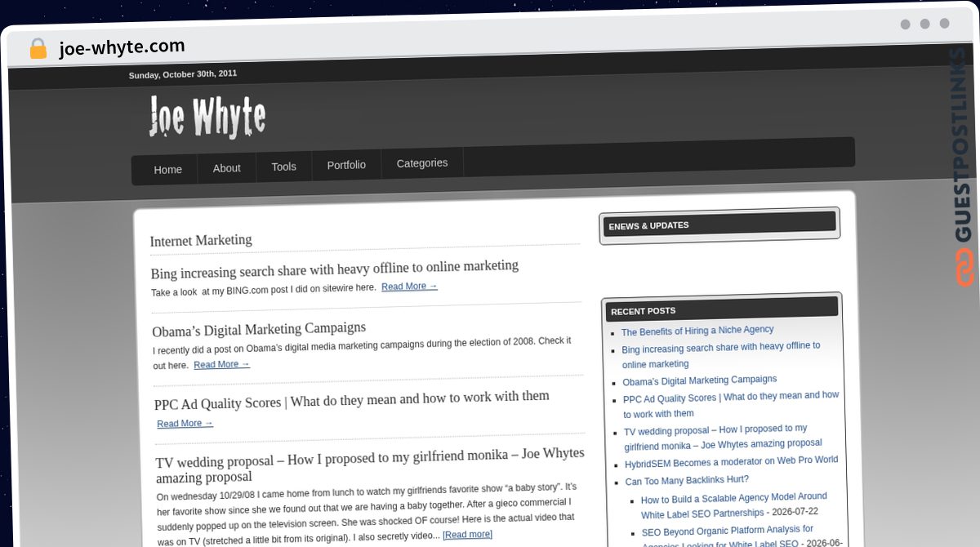
Task: Click the joe-whyte.com address text
Action: pos(122,47)
